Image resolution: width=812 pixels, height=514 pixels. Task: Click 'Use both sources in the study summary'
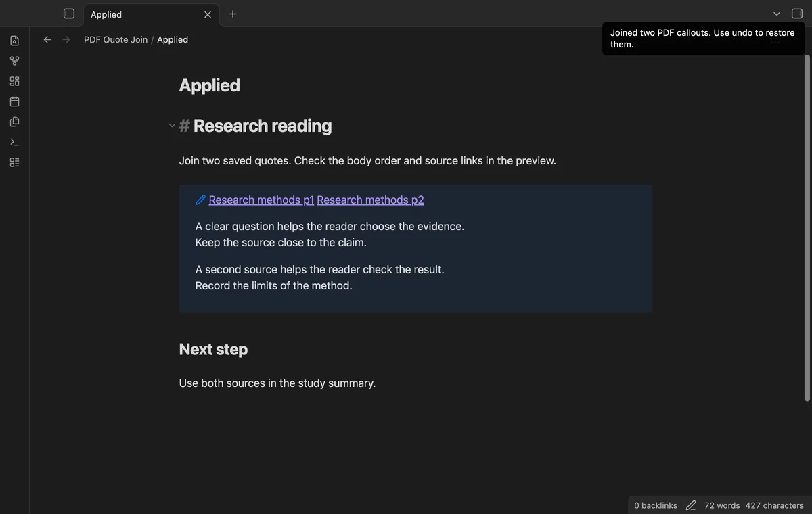(x=277, y=383)
